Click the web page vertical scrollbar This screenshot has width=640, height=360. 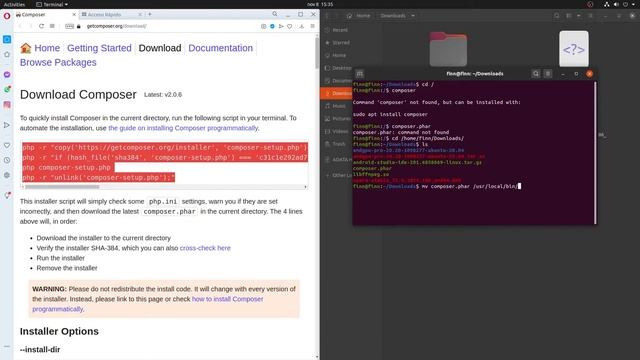click(x=317, y=53)
